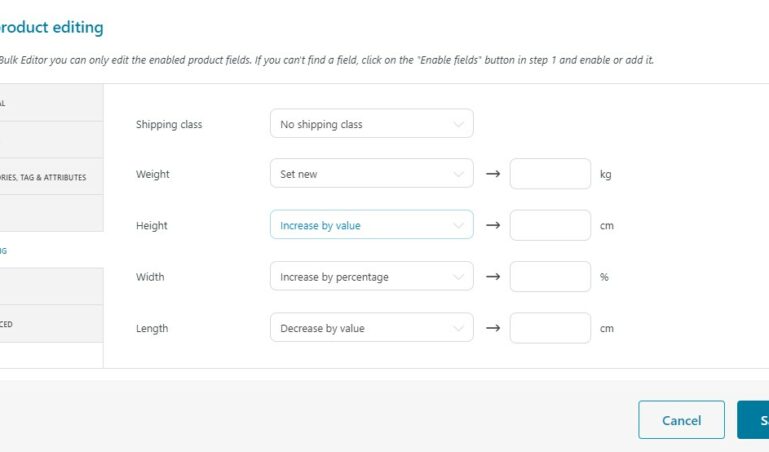Click the arrow icon next to Width

click(493, 276)
